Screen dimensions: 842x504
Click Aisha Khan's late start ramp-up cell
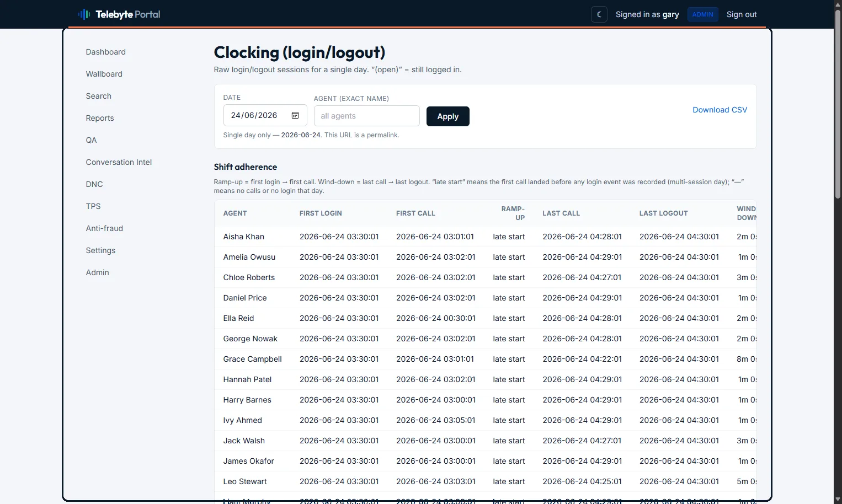click(x=509, y=237)
